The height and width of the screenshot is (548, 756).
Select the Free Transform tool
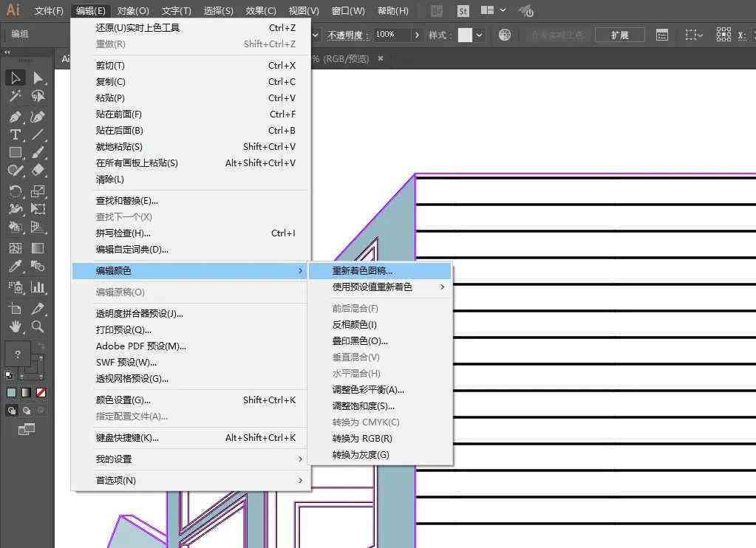(38, 209)
